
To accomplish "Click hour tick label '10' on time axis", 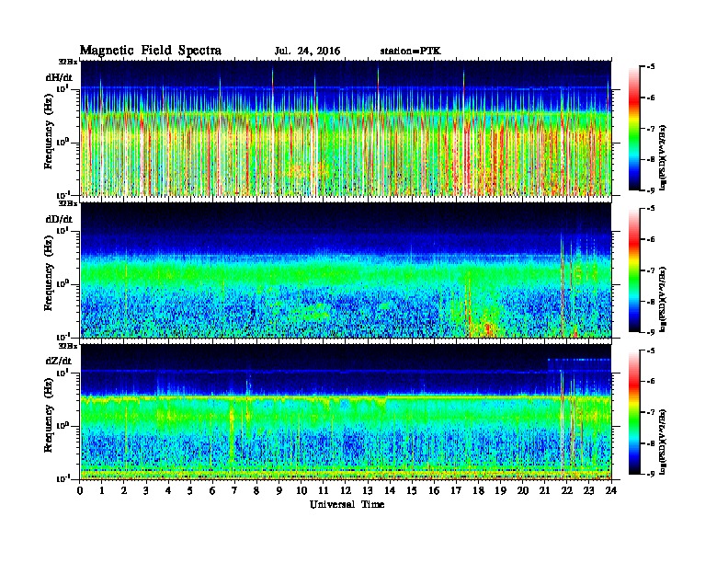I will pyautogui.click(x=301, y=491).
